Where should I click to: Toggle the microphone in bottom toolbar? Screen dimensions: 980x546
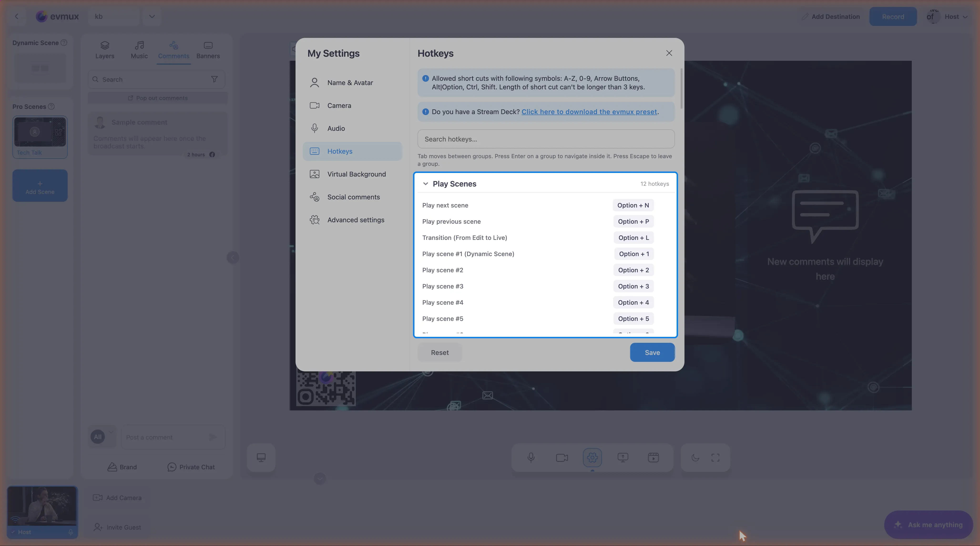click(x=531, y=457)
